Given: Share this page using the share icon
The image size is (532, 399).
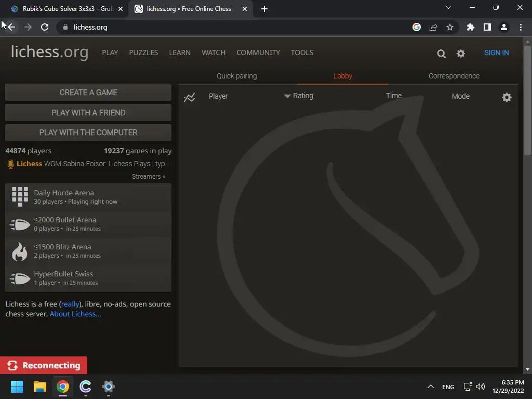Looking at the screenshot, I should coord(433,27).
